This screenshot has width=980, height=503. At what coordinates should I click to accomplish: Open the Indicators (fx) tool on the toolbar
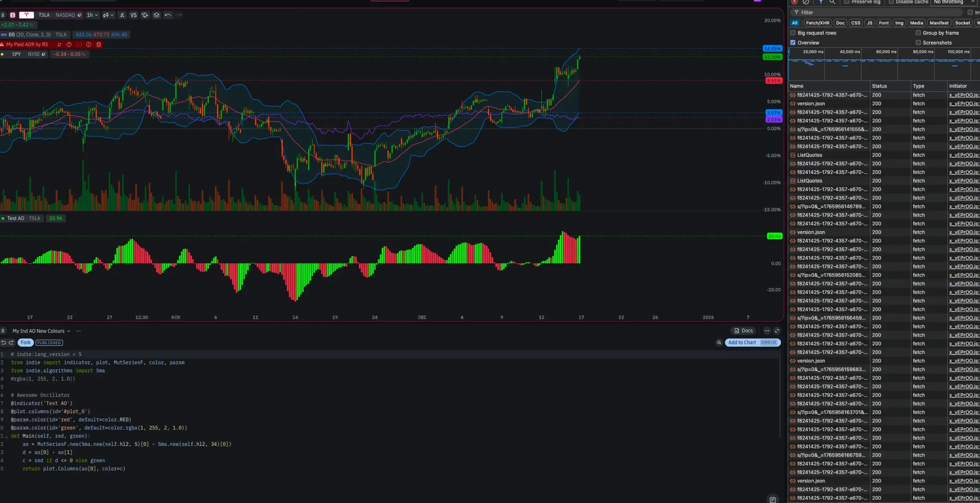122,15
